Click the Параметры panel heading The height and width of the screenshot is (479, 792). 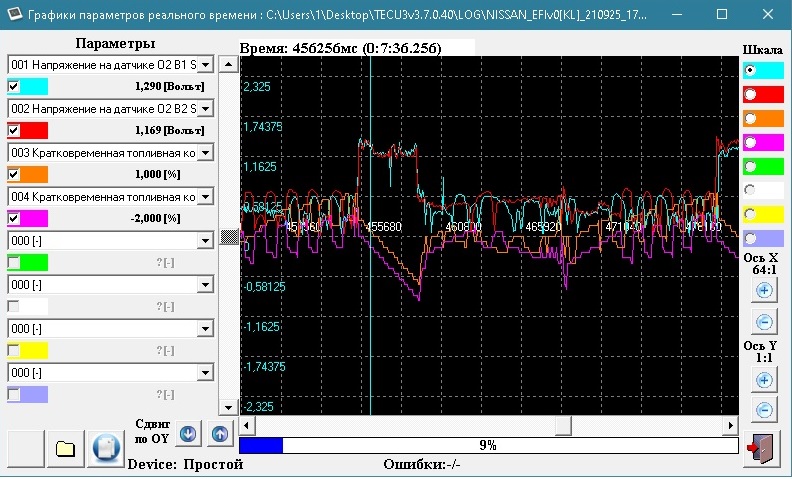click(x=115, y=44)
